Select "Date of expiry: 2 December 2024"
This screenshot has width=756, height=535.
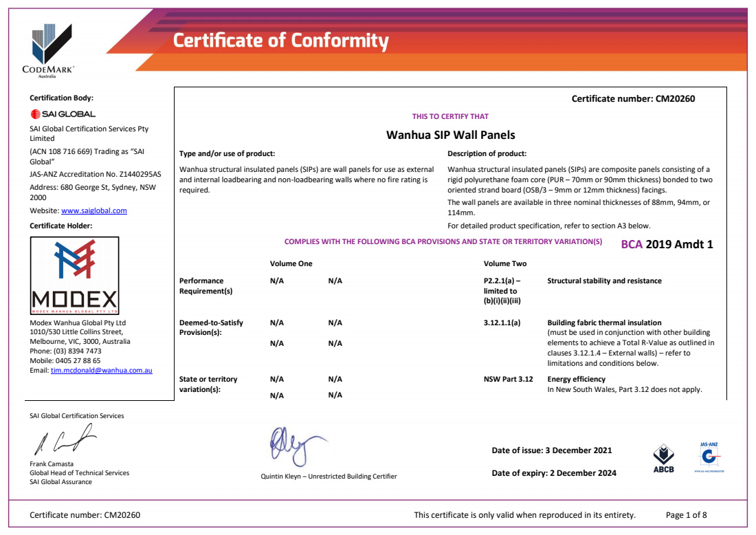pos(554,473)
